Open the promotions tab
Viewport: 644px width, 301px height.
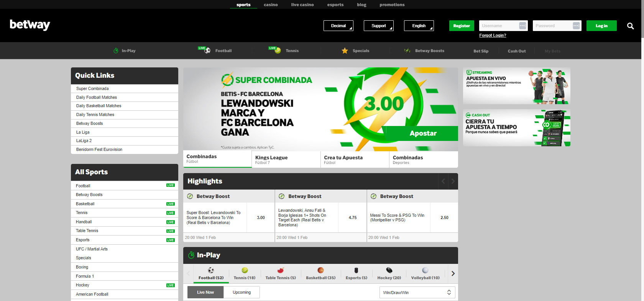(392, 5)
